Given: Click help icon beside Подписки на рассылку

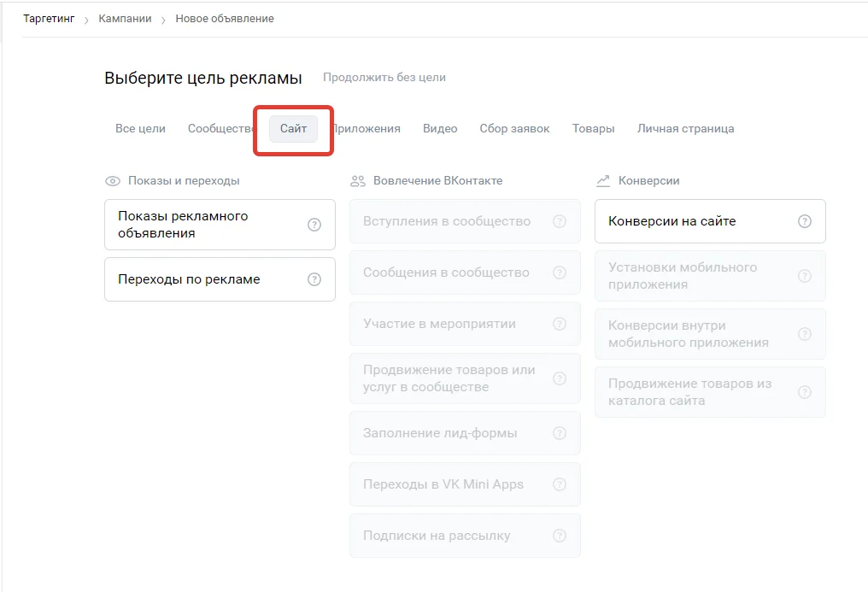Looking at the screenshot, I should pyautogui.click(x=560, y=536).
